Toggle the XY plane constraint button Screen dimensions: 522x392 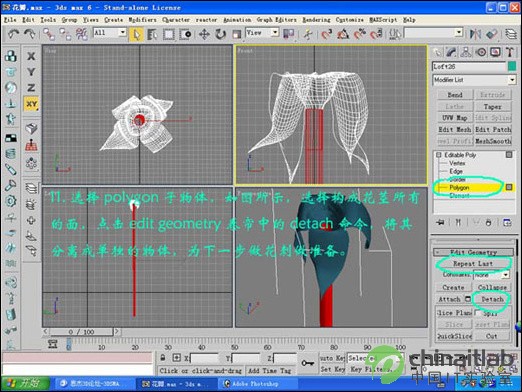(x=31, y=104)
